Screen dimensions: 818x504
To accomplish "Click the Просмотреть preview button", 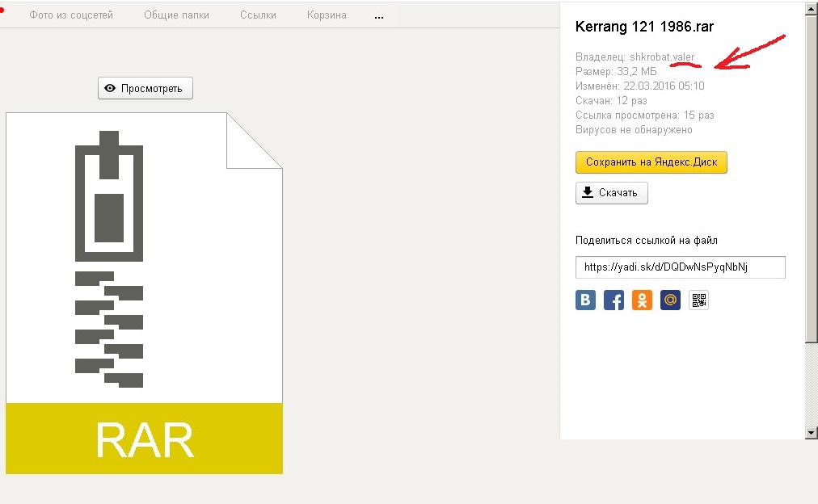I will pos(145,88).
